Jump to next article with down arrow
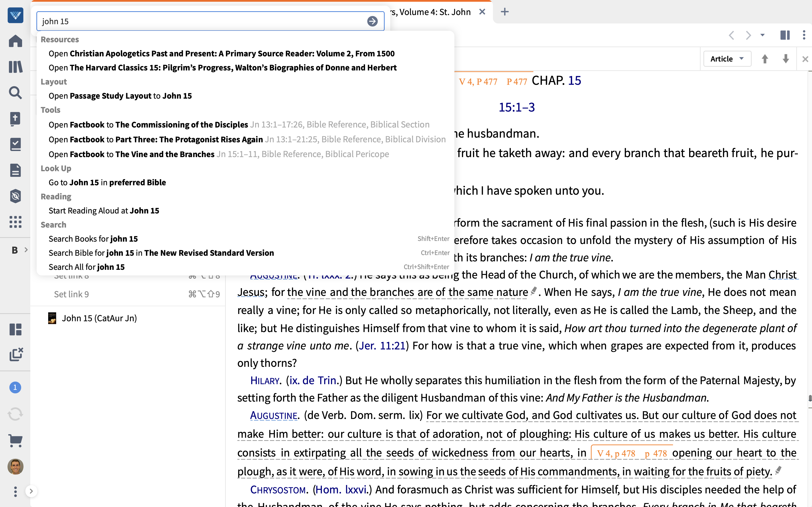Viewport: 812px width, 507px height. click(x=785, y=59)
